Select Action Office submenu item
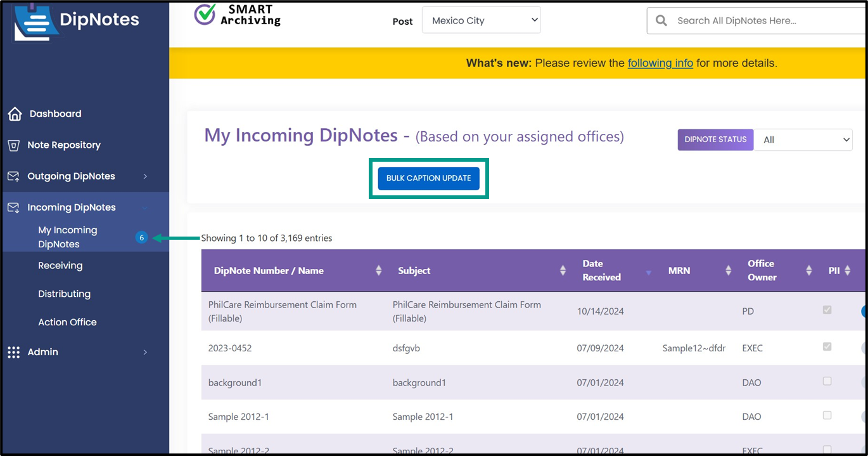Image resolution: width=868 pixels, height=456 pixels. coord(67,322)
